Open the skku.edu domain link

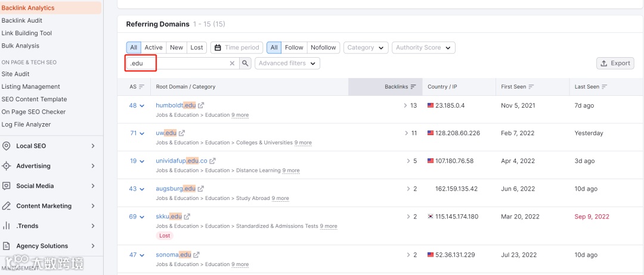169,217
